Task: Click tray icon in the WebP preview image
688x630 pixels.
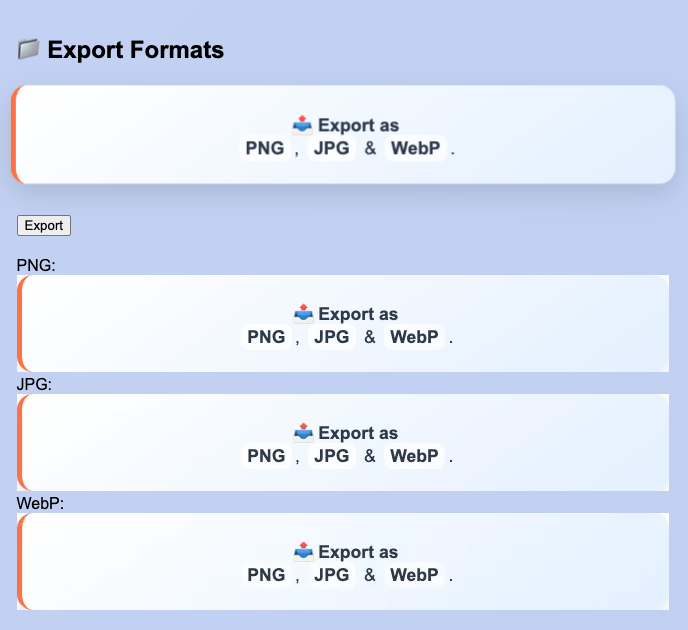Action: (304, 552)
